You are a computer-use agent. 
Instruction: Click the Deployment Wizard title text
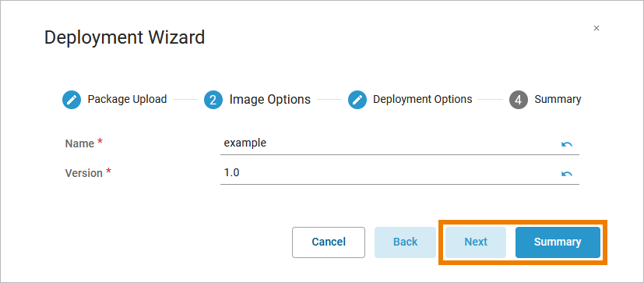pos(125,37)
